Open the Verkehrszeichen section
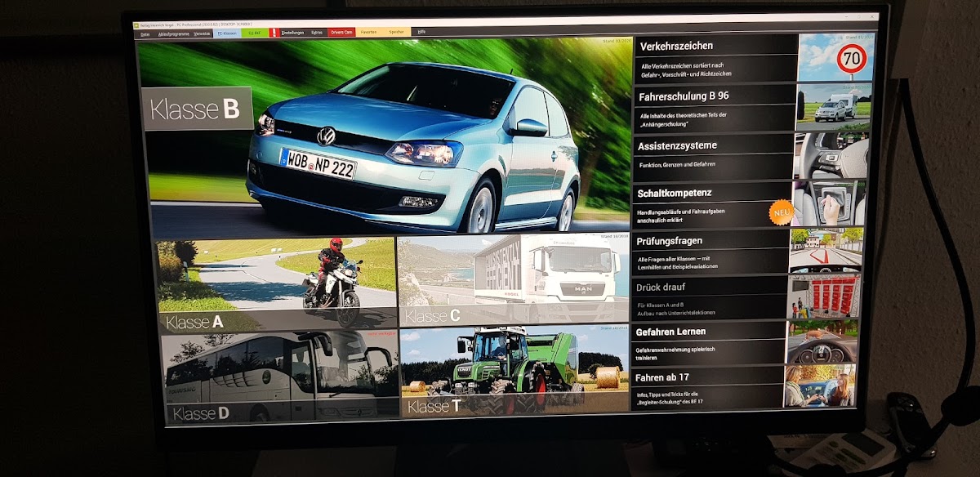 point(715,57)
